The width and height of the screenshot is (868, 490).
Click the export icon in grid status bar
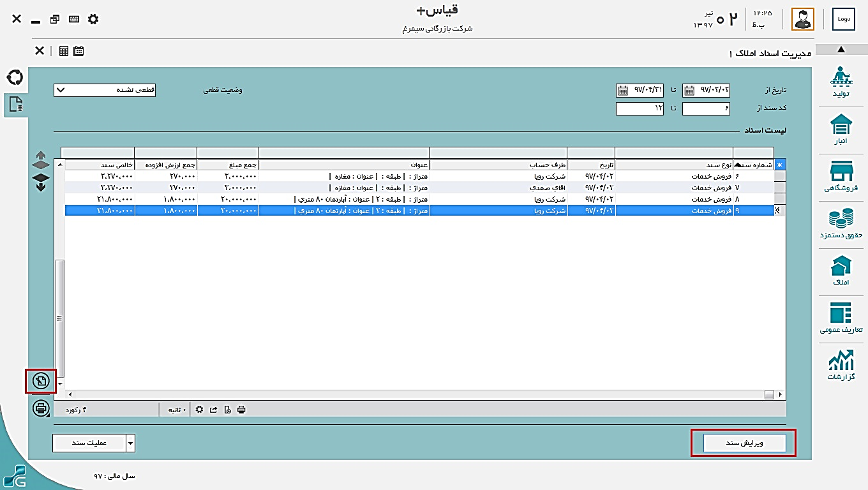pos(213,410)
